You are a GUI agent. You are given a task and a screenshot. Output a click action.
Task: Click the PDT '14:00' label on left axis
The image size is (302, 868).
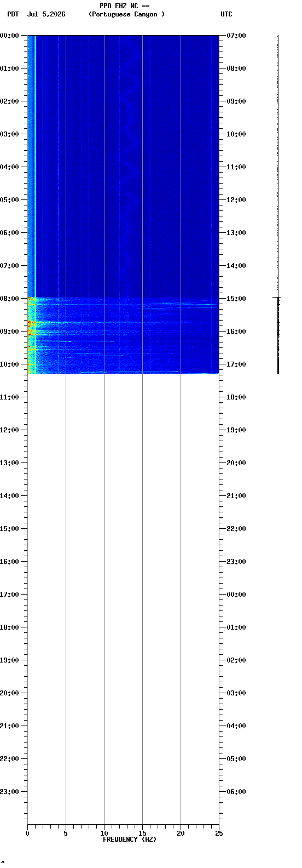[9, 496]
